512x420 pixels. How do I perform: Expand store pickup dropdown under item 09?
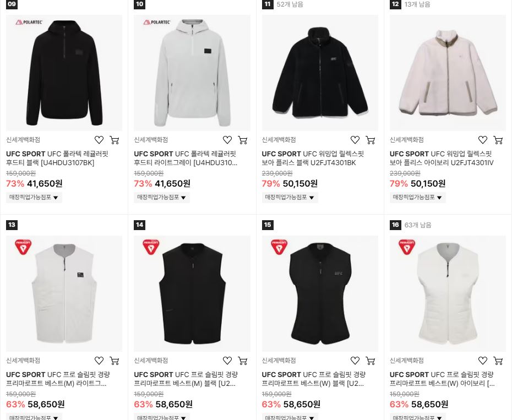pos(34,197)
